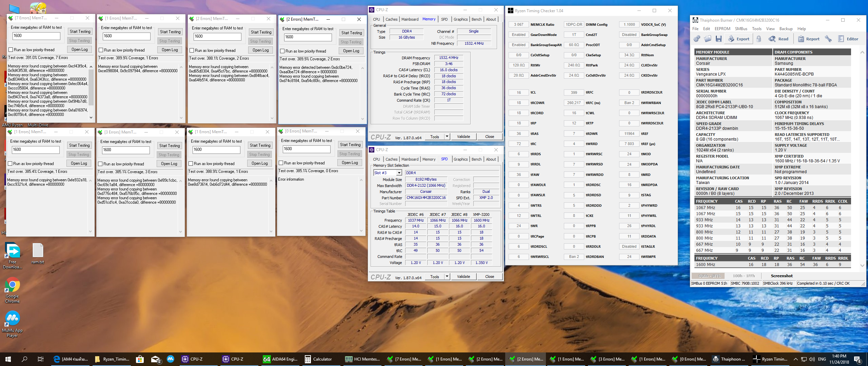
Task: Check low priority thread in 0 Errors MemTest
Action: [x=281, y=163]
